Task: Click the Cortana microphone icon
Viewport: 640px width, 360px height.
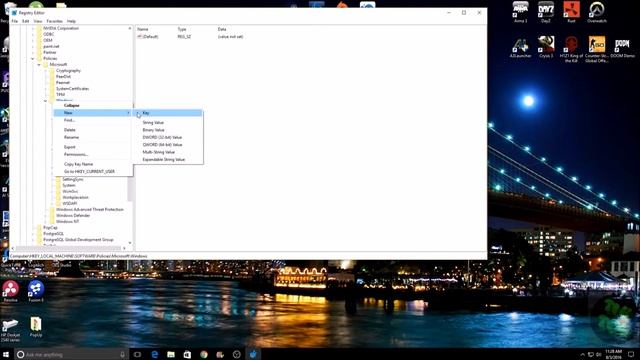Action: pyautogui.click(x=122, y=354)
